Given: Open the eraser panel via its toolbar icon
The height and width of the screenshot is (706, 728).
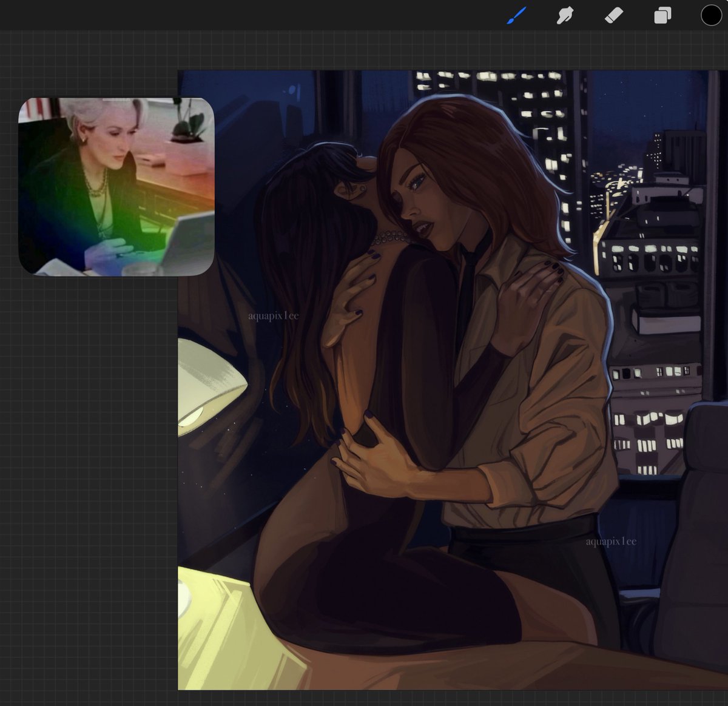Looking at the screenshot, I should [613, 16].
